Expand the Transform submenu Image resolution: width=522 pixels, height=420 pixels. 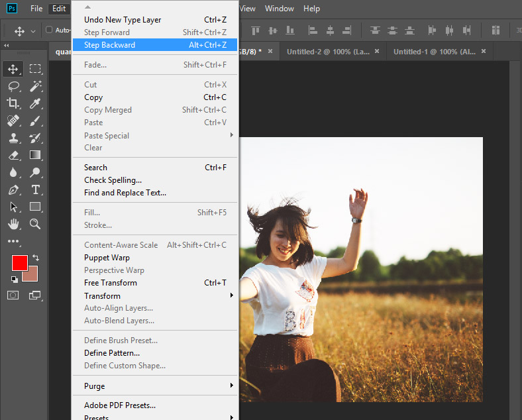pos(155,295)
